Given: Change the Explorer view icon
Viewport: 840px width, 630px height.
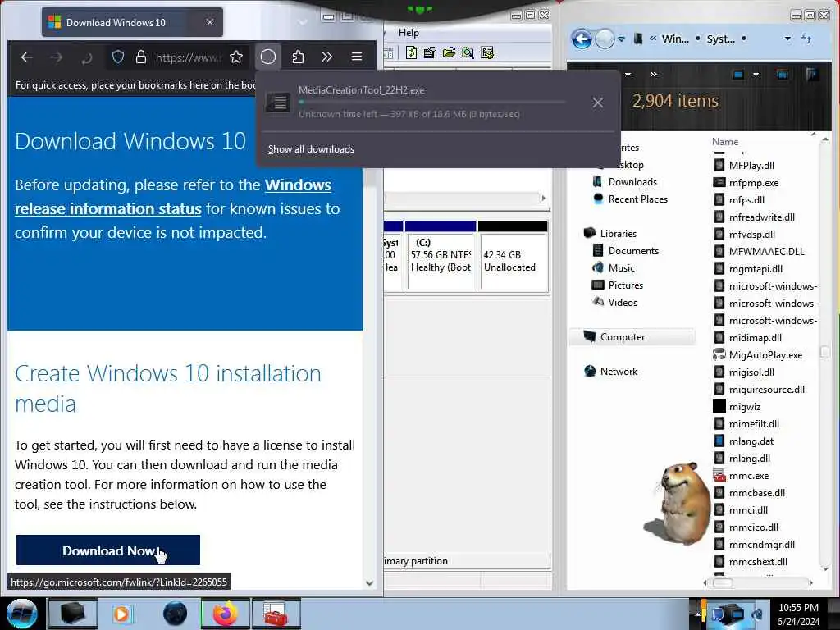Looking at the screenshot, I should pos(738,75).
